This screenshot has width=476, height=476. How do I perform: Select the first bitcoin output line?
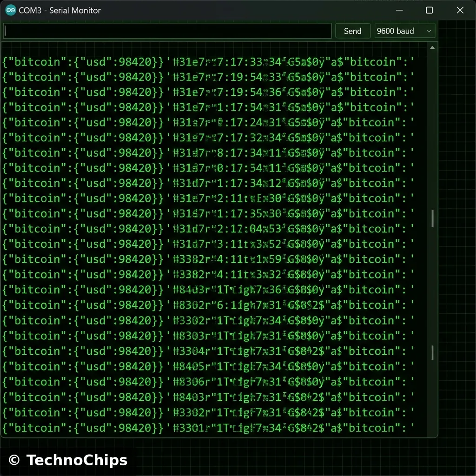[x=207, y=62]
